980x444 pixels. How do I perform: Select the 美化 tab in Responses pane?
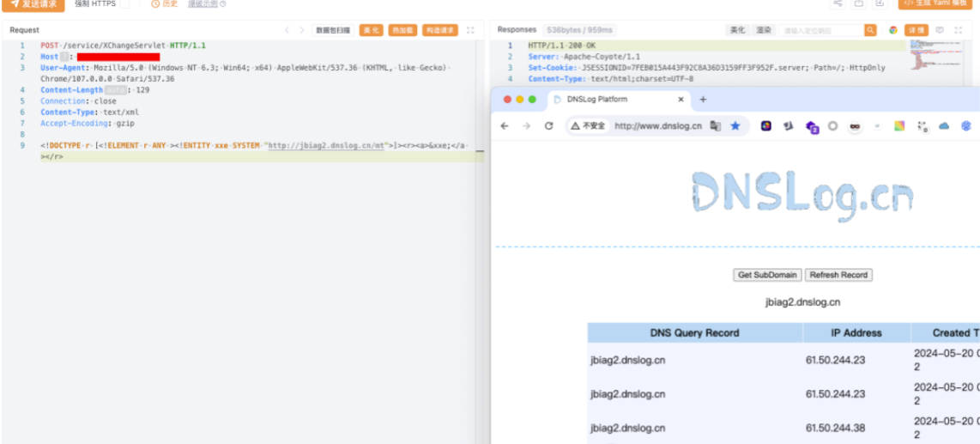[737, 30]
